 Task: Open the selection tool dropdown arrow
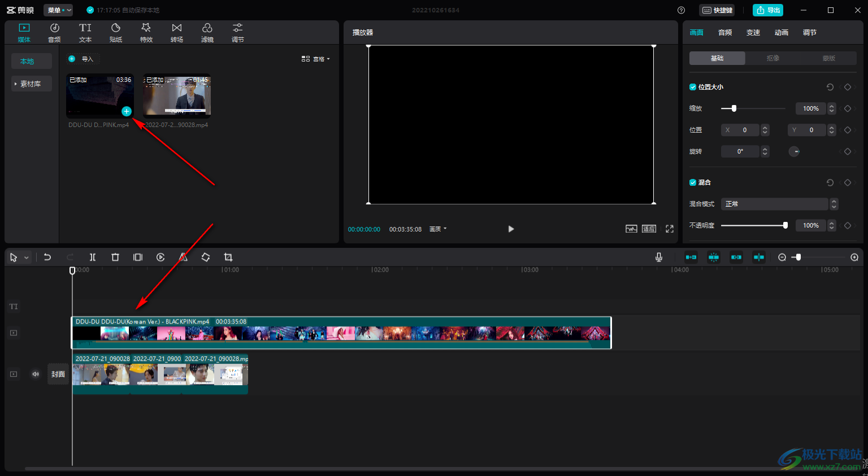pos(27,257)
